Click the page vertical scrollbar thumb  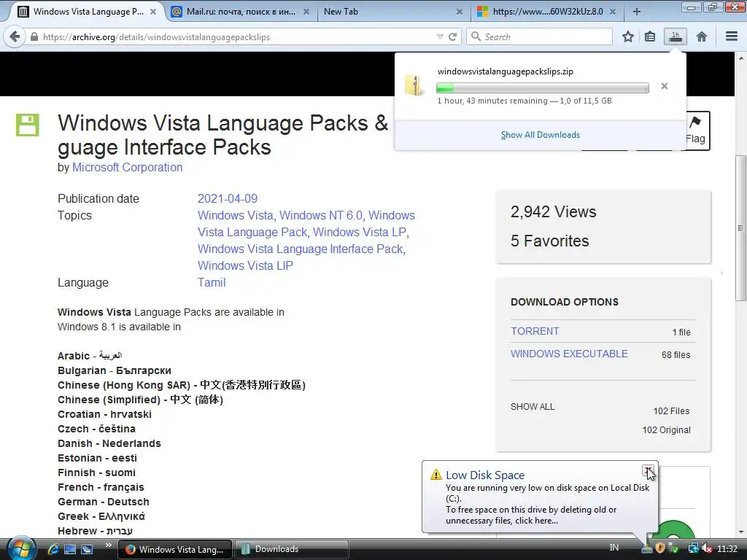coord(740,228)
